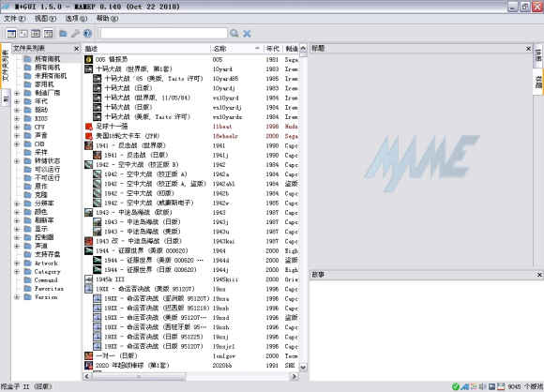Click the folder icon beside Favorites
This screenshot has height=392, width=544.
(28, 288)
